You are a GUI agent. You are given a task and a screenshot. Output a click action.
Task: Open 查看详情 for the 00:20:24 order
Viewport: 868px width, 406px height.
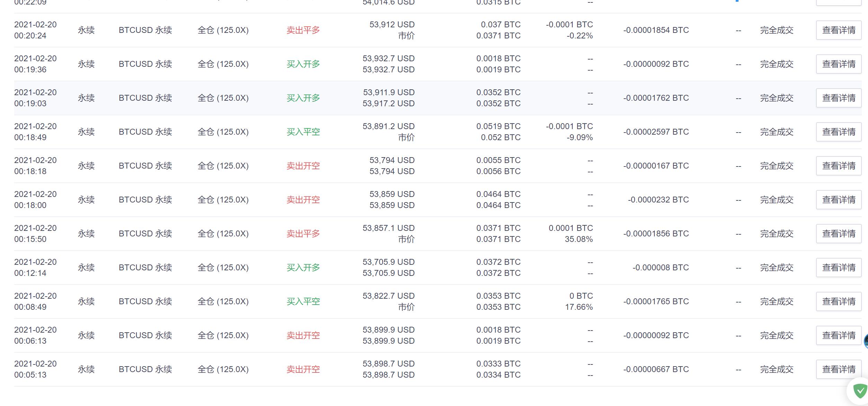[x=838, y=30]
